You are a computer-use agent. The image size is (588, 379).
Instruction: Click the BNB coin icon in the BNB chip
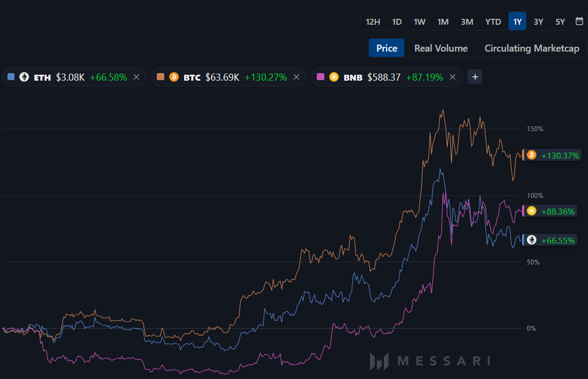pyautogui.click(x=333, y=77)
